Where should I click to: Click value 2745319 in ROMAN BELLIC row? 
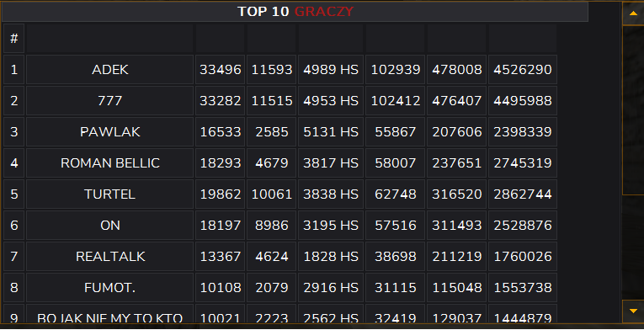[x=523, y=163]
